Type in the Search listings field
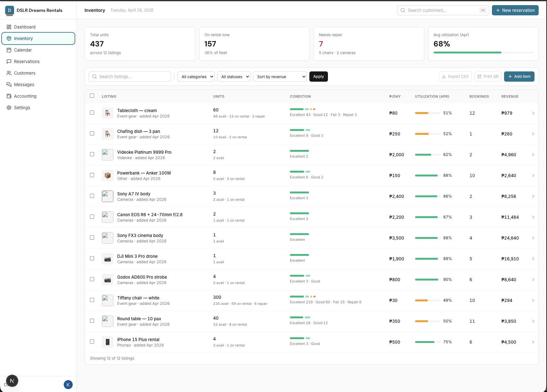The height and width of the screenshot is (392, 547). click(130, 77)
